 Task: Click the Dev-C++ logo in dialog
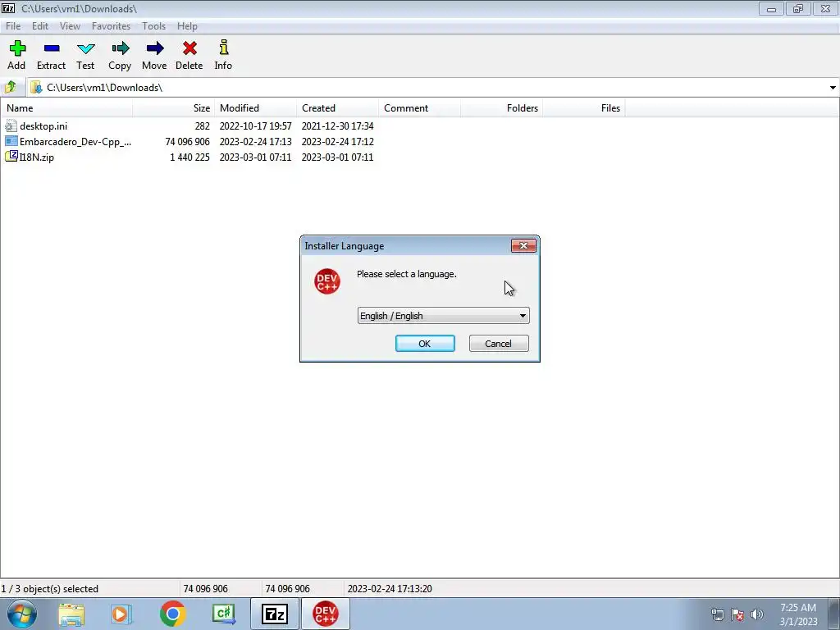click(x=326, y=281)
